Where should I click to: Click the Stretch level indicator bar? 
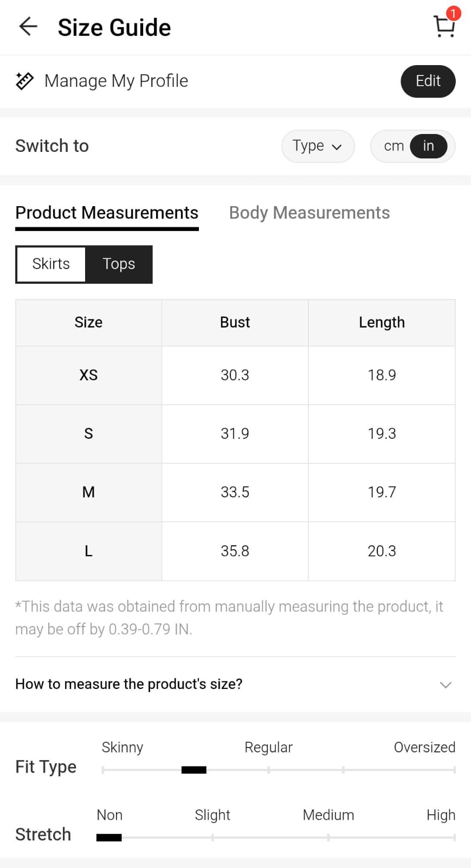tap(109, 838)
